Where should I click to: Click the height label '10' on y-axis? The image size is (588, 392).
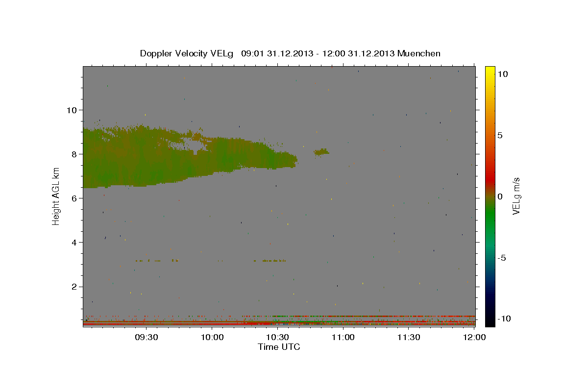point(71,110)
